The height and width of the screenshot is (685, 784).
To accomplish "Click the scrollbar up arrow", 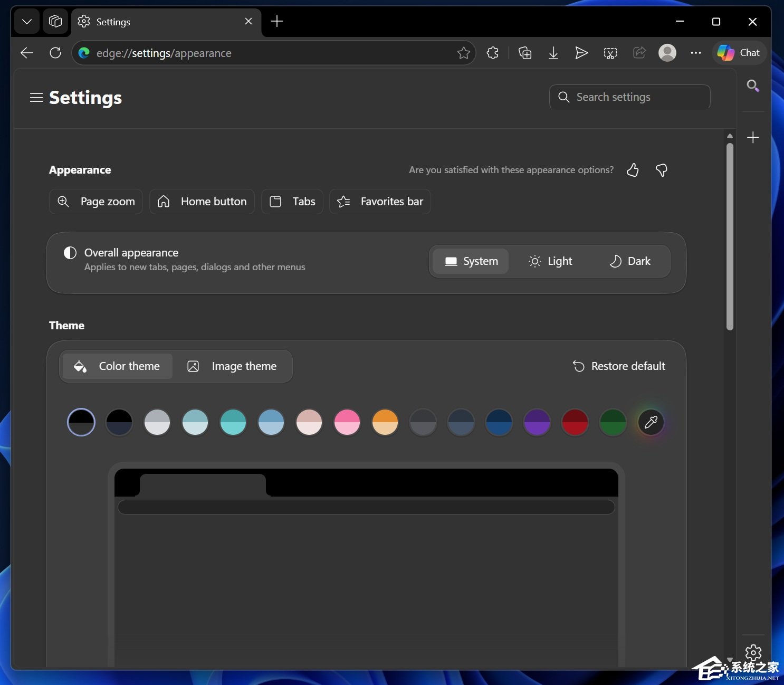I will 730,136.
